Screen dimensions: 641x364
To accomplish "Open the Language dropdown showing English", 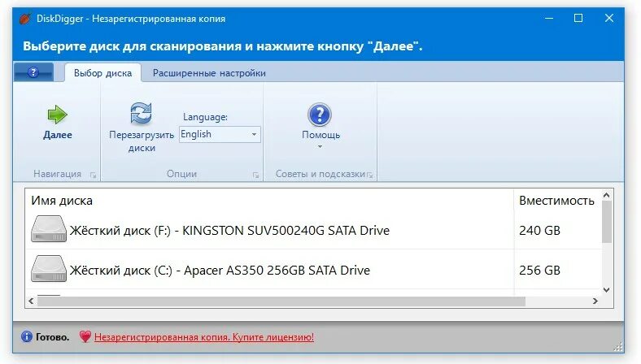I will [x=220, y=134].
